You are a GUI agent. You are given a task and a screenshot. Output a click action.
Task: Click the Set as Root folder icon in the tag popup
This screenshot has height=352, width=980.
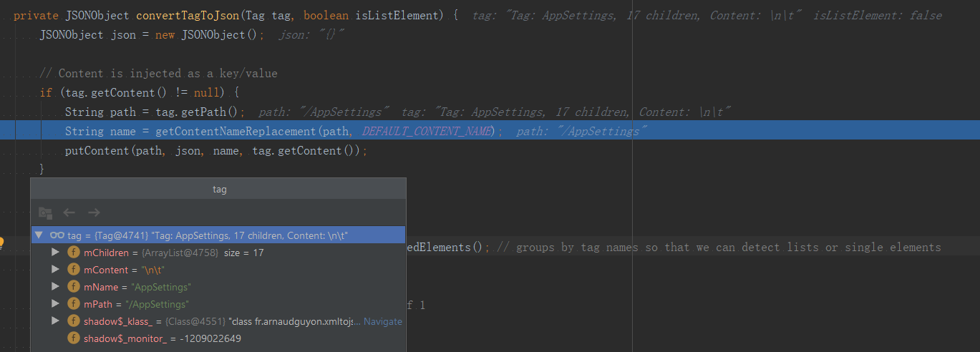[x=45, y=212]
